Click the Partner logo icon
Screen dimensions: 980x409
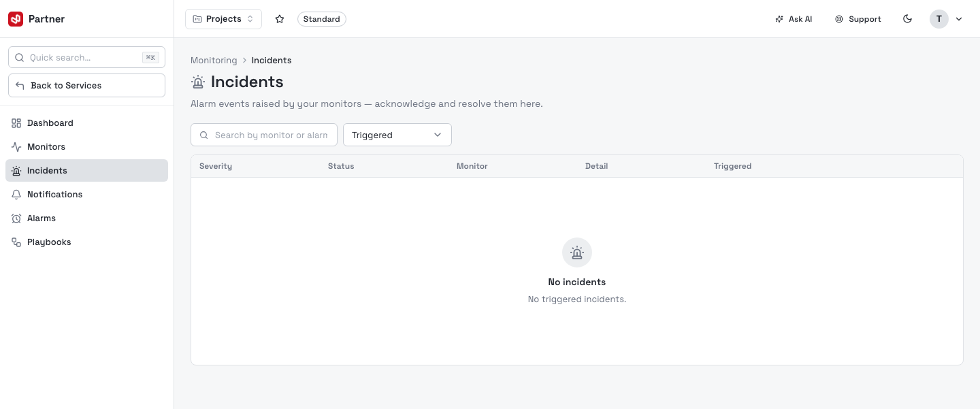16,19
